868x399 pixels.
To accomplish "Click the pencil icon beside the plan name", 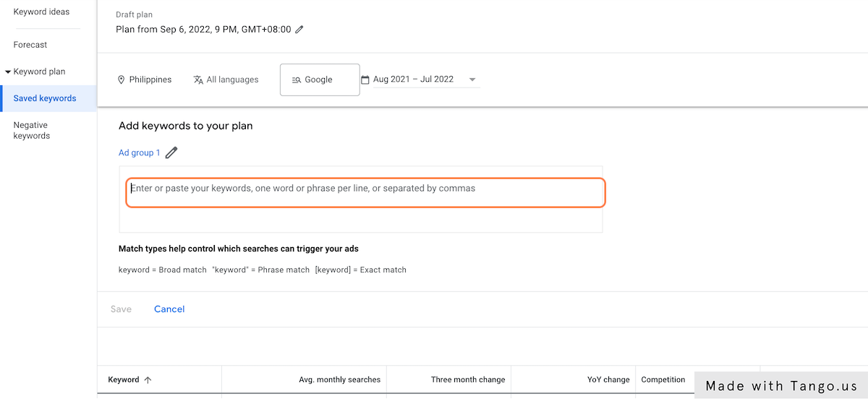I will coord(299,30).
